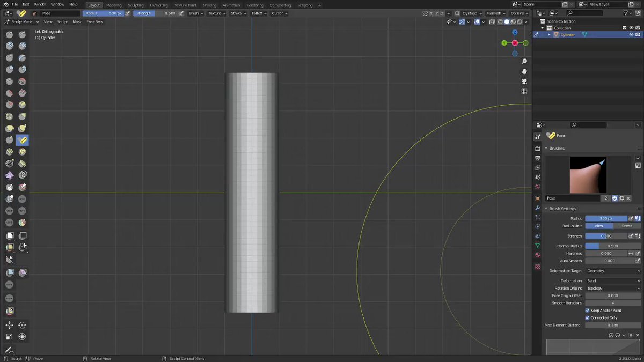
Task: Switch to the UV Editing workspace tab
Action: [x=158, y=5]
